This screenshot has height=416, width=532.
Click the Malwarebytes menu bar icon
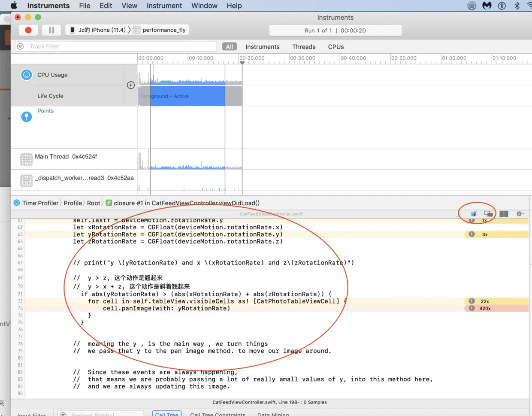[x=487, y=6]
